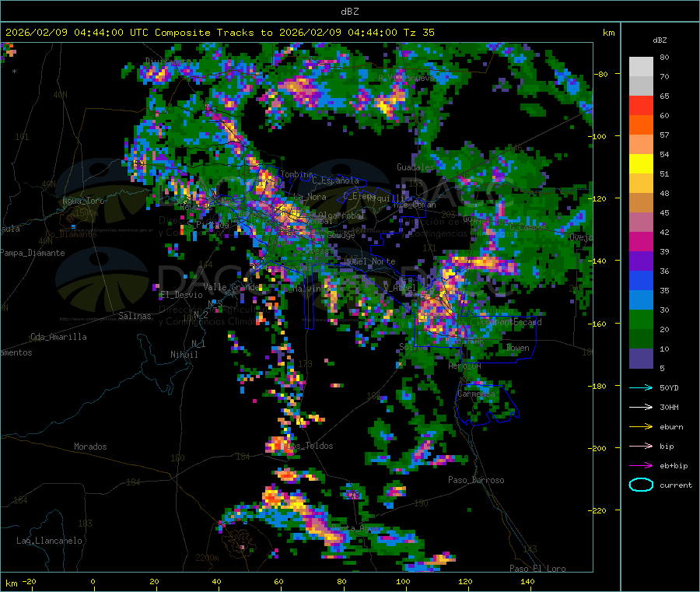Click the 100 km tick on bottom axis

click(x=403, y=581)
